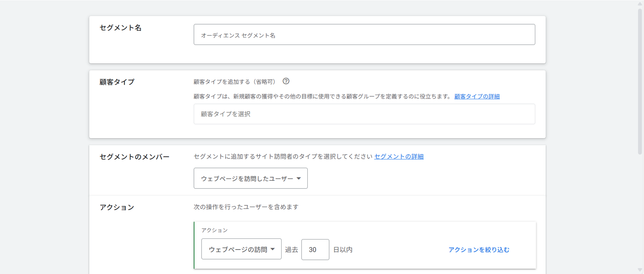The image size is (644, 274).
Task: Expand the ウェブページの訪問 action dropdown
Action: click(x=241, y=249)
